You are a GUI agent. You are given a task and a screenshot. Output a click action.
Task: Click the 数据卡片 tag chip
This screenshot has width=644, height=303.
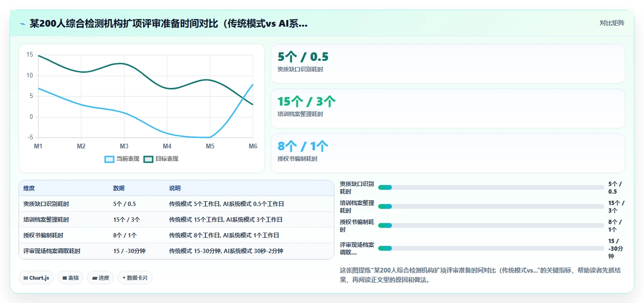[x=135, y=278]
